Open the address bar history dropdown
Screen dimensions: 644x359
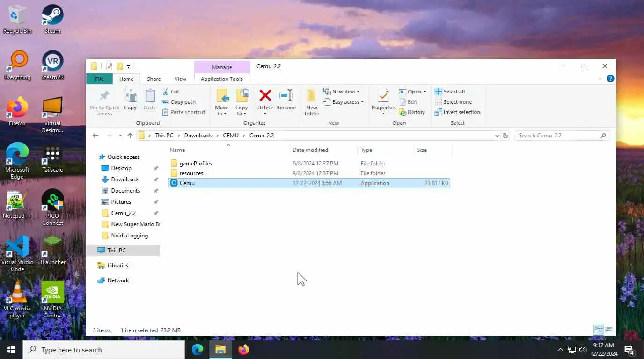[497, 136]
